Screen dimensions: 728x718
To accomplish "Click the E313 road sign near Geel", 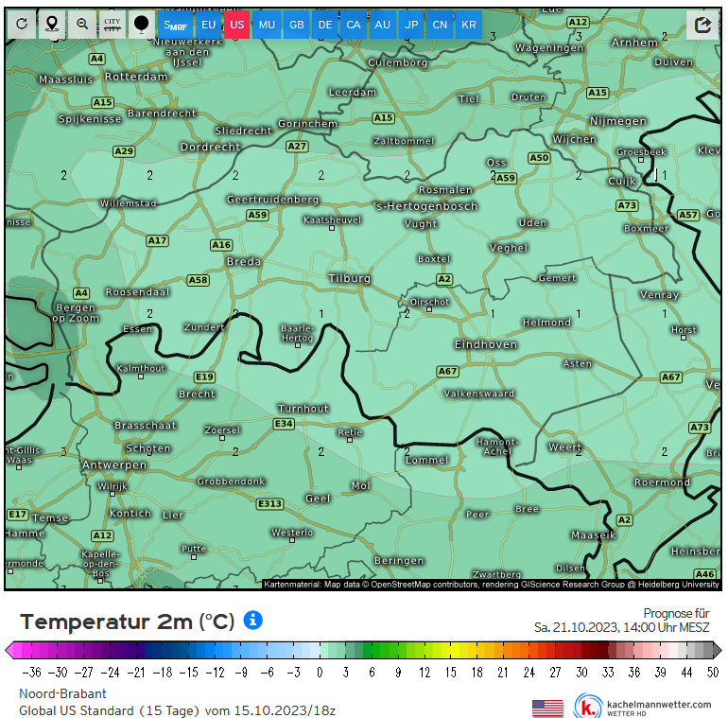I will tap(269, 504).
